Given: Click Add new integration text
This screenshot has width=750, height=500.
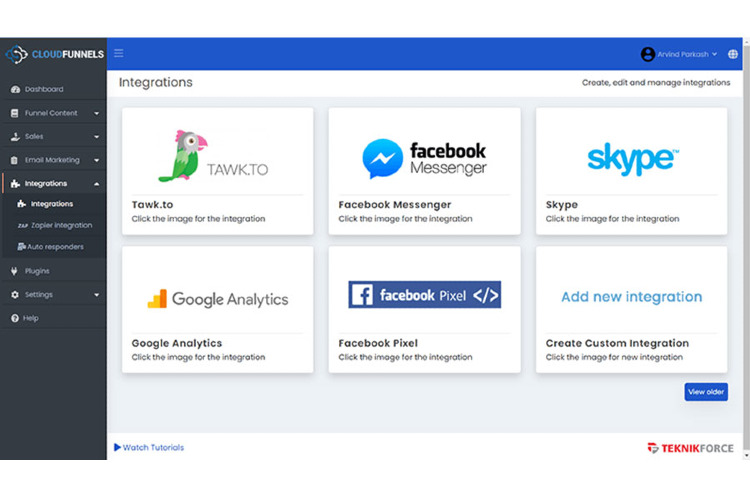Looking at the screenshot, I should point(631,297).
